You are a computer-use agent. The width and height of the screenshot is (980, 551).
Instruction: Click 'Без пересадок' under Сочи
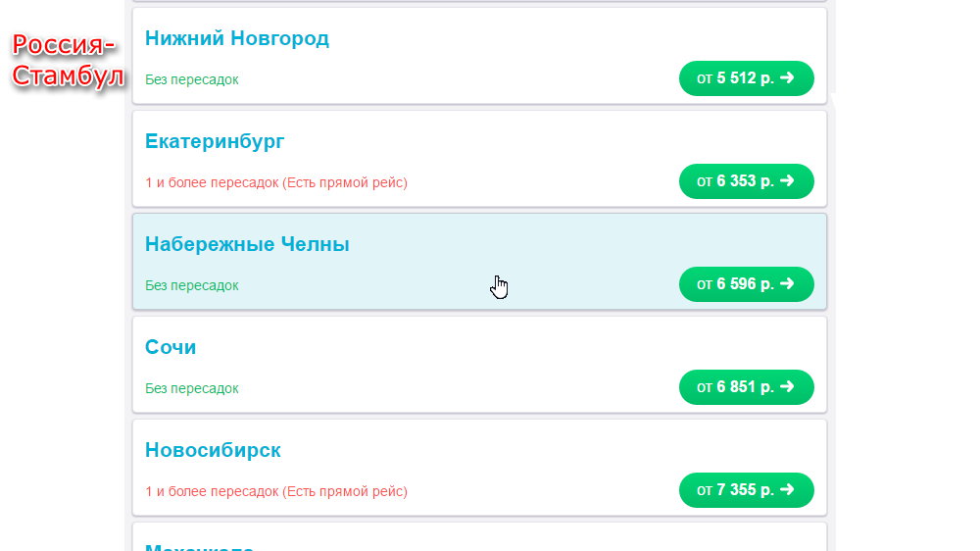coord(192,388)
